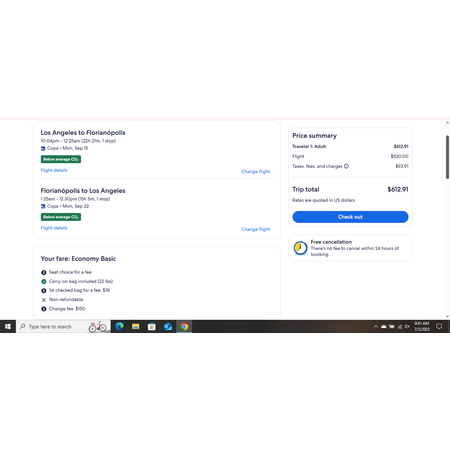Open Outlook from the taskbar
This screenshot has height=450, width=450.
(168, 326)
